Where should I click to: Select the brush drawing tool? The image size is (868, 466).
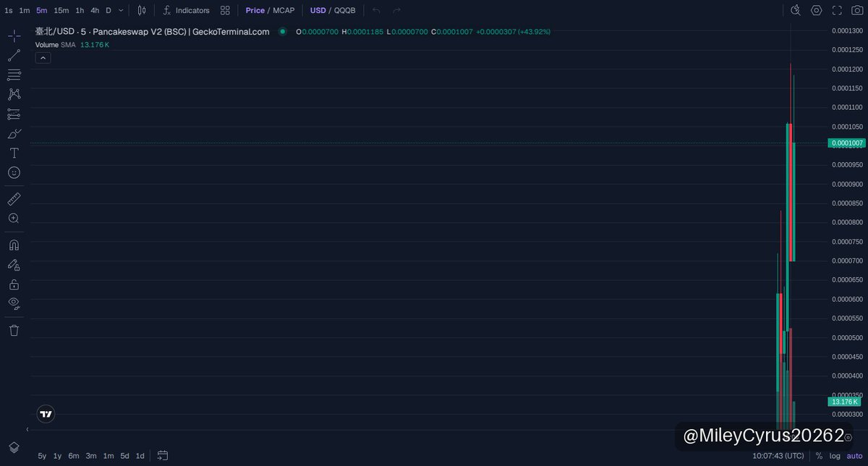pyautogui.click(x=14, y=133)
